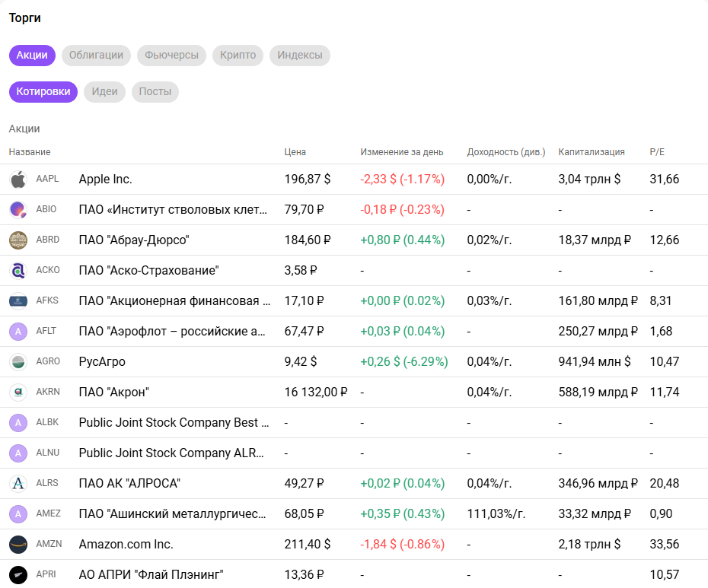Click Akron's price 16 132,00 ₽
The height and width of the screenshot is (588, 708).
coord(316,393)
